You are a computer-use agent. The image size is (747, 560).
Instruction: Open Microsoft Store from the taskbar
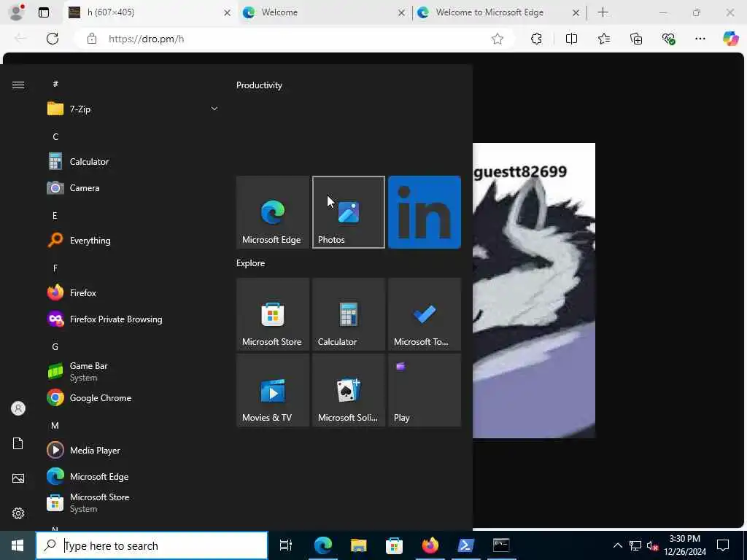394,545
